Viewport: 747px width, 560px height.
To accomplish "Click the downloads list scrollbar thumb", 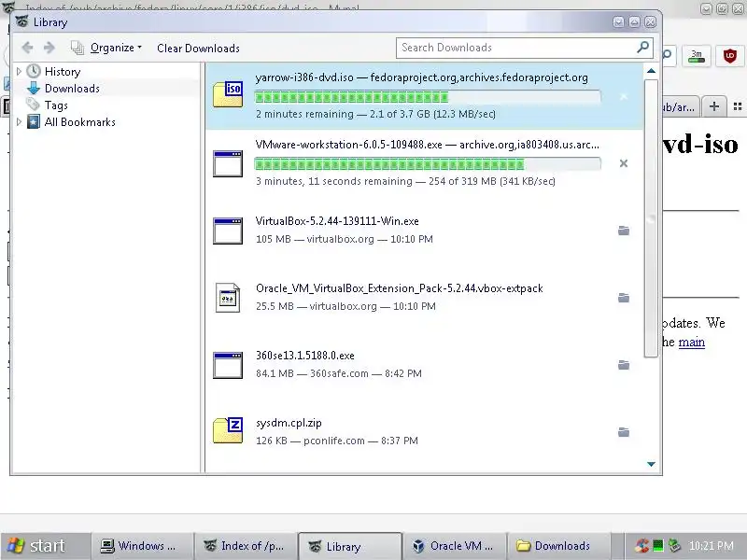I will coord(651,218).
